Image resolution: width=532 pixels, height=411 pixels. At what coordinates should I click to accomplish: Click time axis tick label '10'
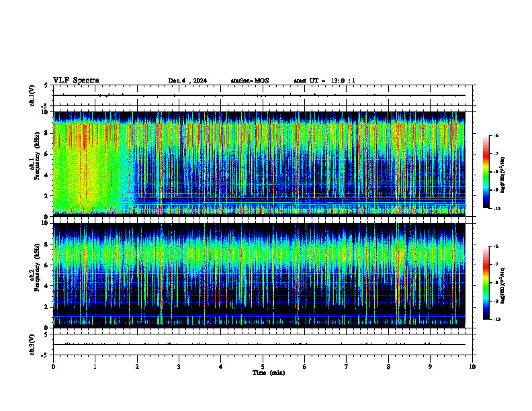(x=472, y=367)
